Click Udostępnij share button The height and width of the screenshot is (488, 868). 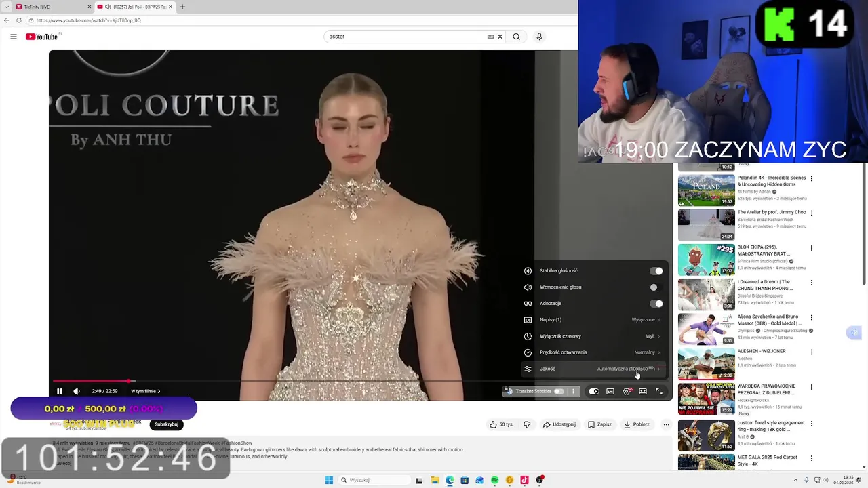click(559, 424)
